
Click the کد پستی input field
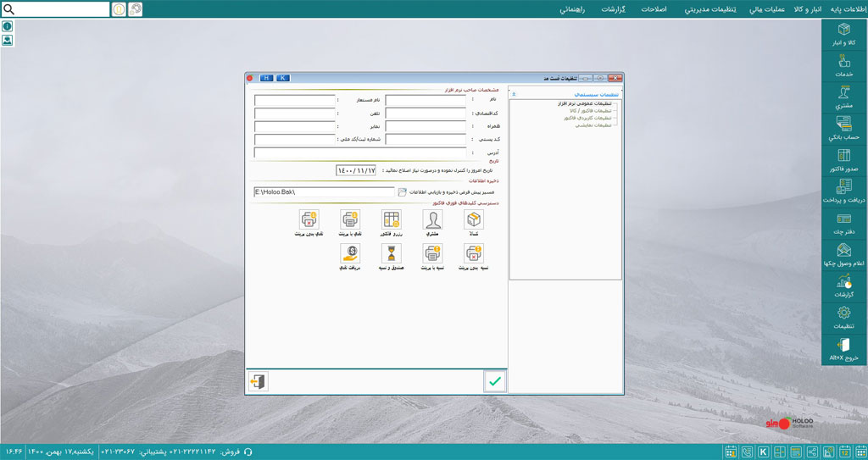426,140
